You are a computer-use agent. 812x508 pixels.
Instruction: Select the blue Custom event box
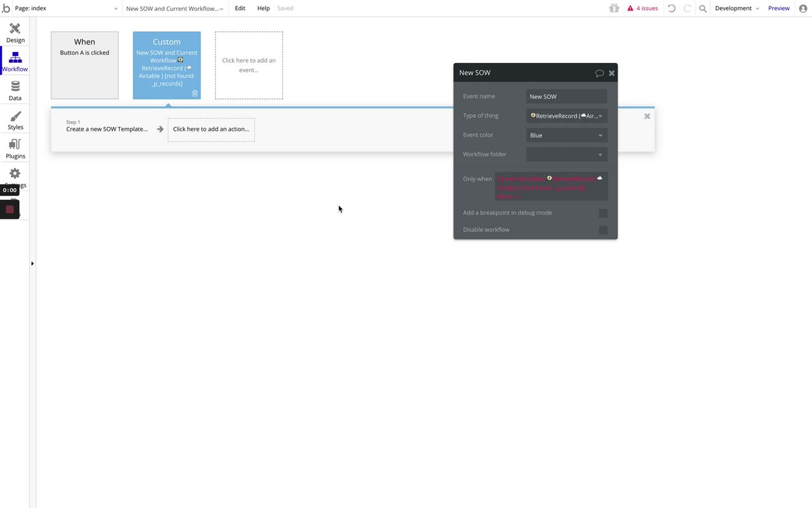[167, 65]
